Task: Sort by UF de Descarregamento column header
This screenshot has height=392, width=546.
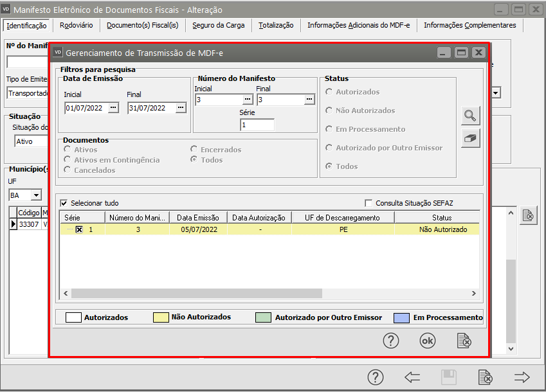Action: [343, 218]
